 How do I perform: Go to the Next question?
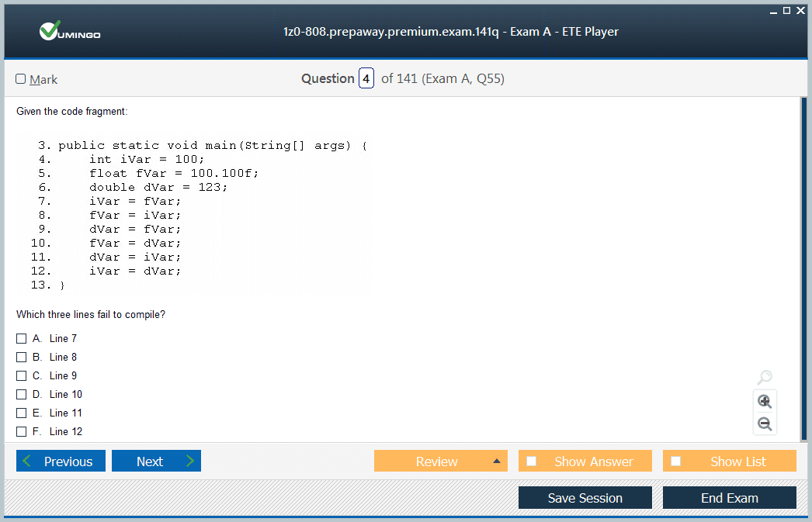tap(156, 462)
